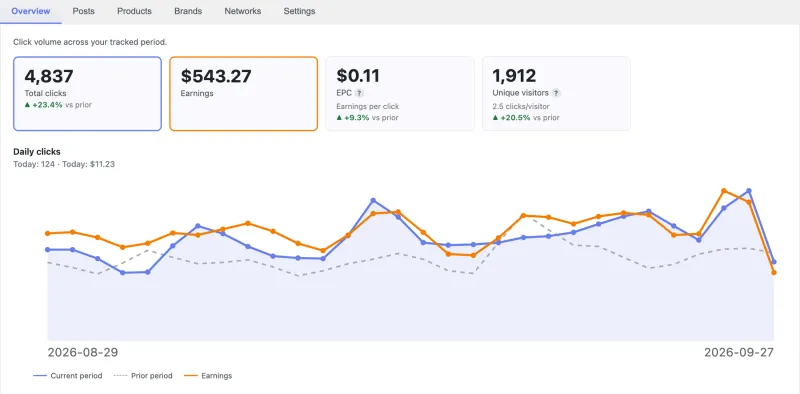
Task: Select the EPC $0.11 card
Action: pos(400,93)
